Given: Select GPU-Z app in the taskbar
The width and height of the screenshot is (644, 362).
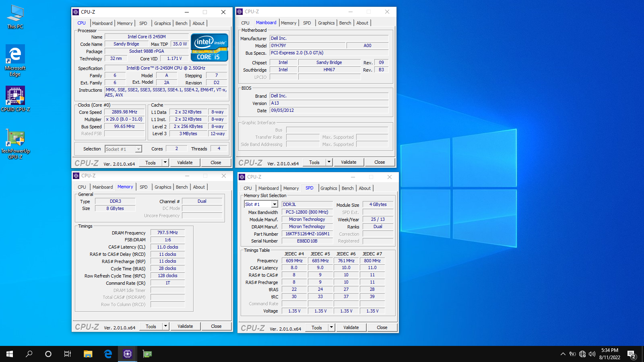Looking at the screenshot, I should click(147, 354).
